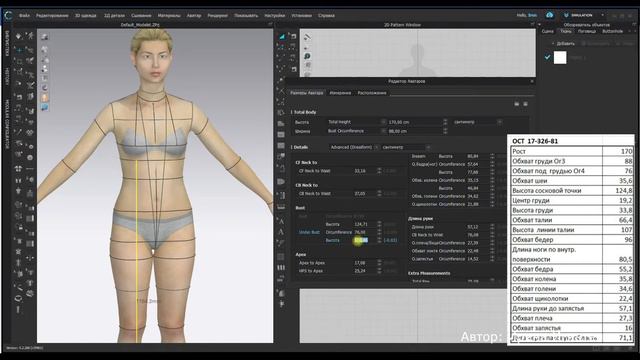Open the Настройки menu
This screenshot has width=640, height=360.
tap(275, 16)
